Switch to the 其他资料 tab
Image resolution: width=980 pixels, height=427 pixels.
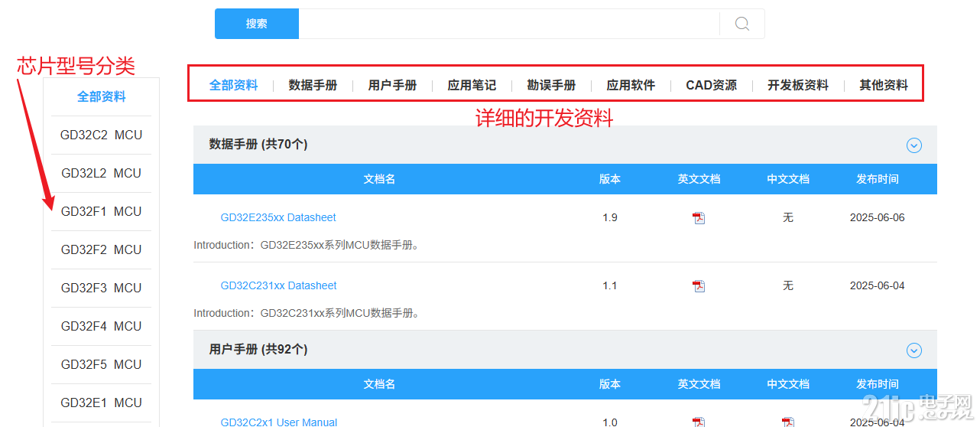point(884,85)
